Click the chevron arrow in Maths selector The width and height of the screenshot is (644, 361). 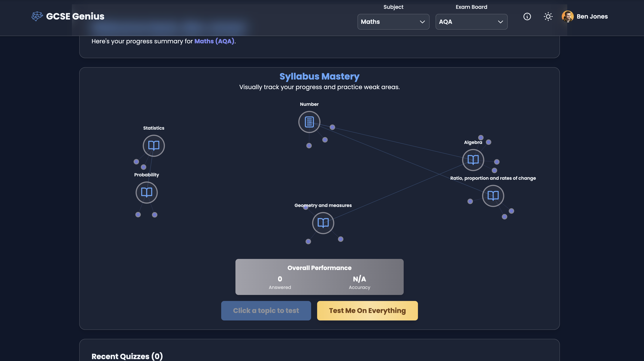(x=422, y=22)
